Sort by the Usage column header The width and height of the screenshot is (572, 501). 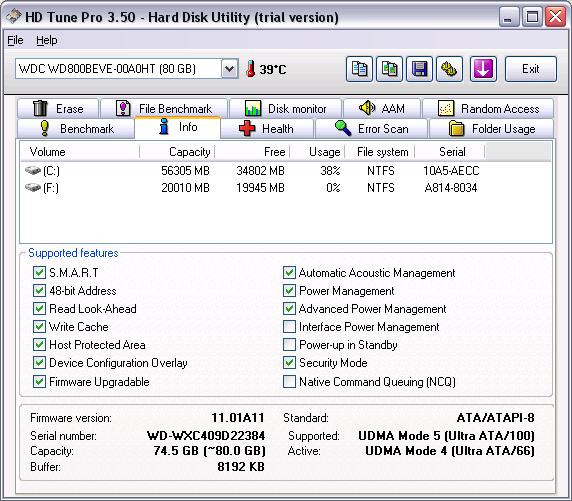tap(317, 151)
